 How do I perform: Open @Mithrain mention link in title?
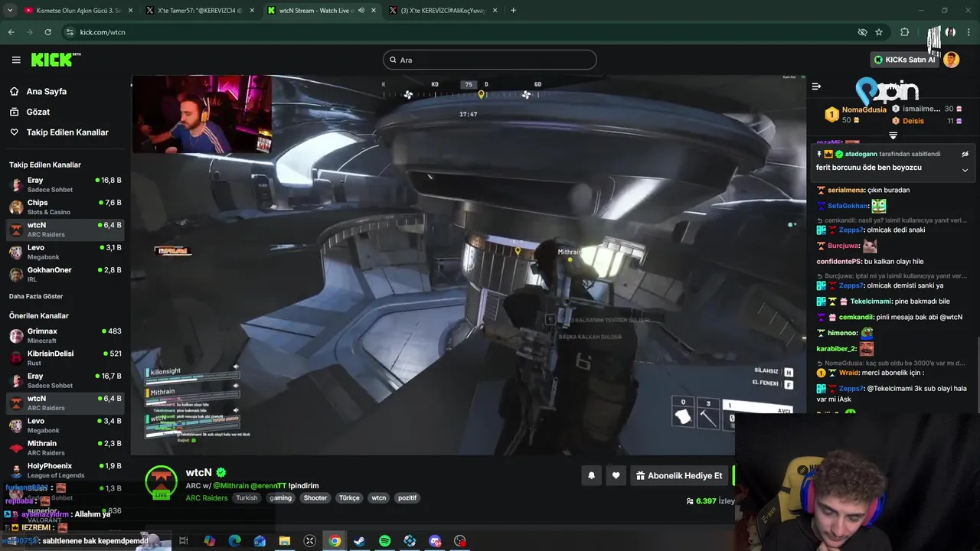[x=230, y=486]
